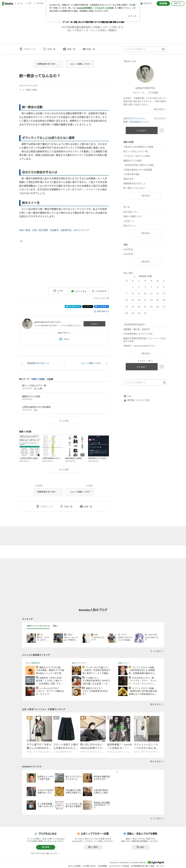Click 記事を報告する link
Screen dimensions: 186x868
pyautogui.click(x=101, y=311)
